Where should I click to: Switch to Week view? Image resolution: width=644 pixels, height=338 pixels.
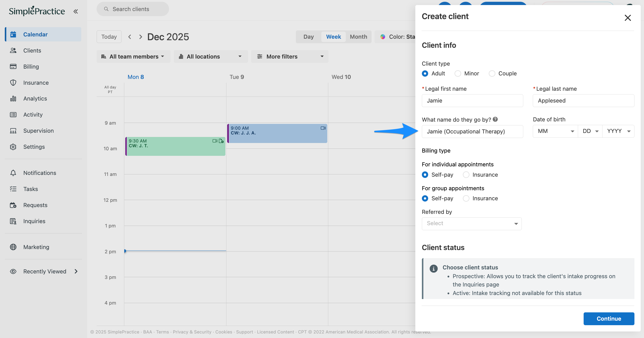coord(333,37)
